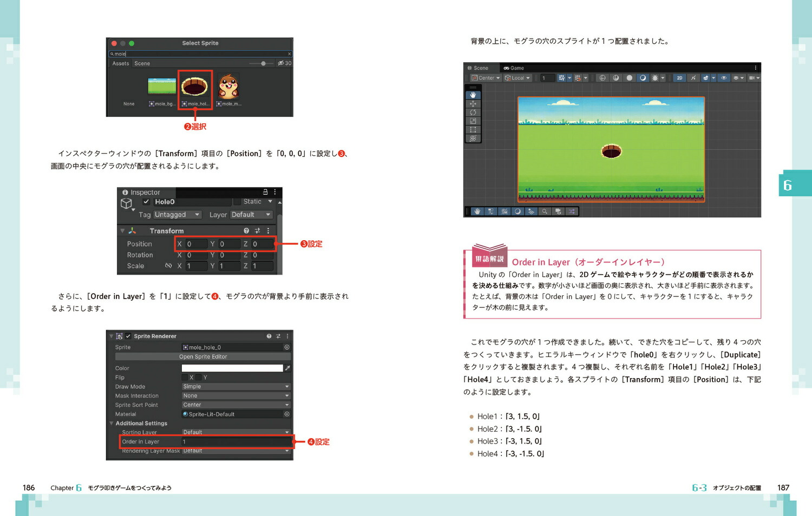Screen dimensions: 812x516
Task: Click the Position X input field
Action: (x=197, y=244)
